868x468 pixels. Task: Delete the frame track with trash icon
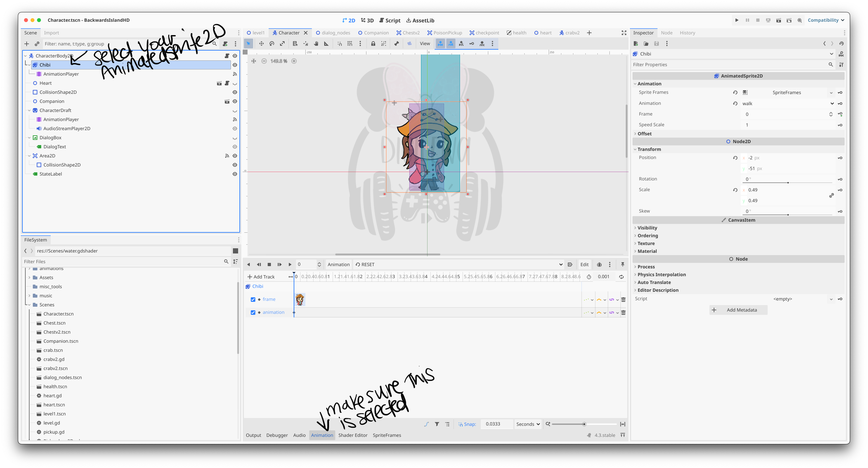click(623, 300)
